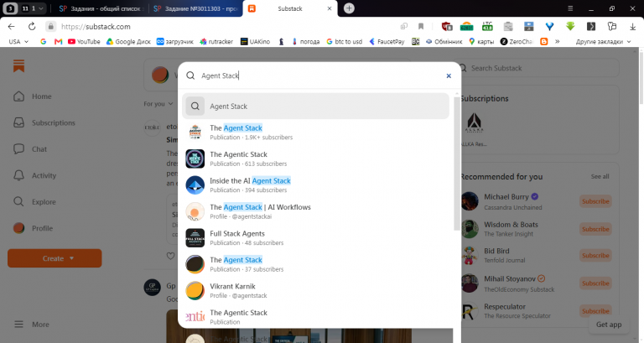Image resolution: width=644 pixels, height=343 pixels.
Task: Open Full Stack Agents publication
Action: [x=315, y=238]
